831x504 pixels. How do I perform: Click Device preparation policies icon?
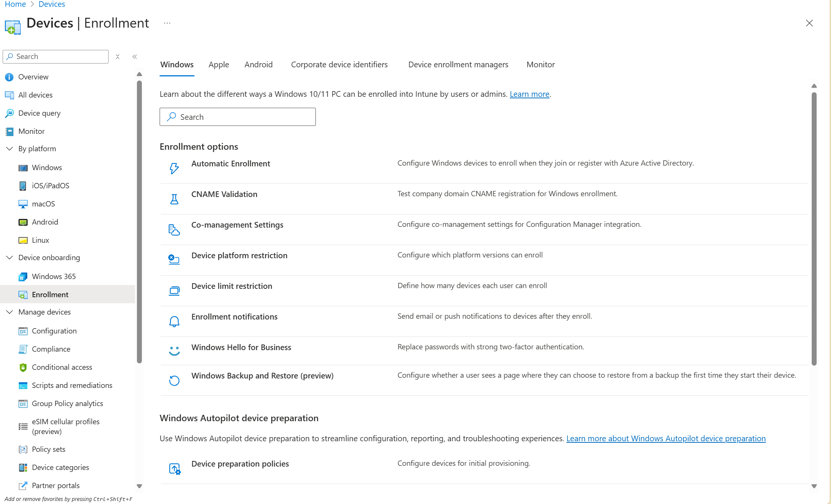[x=174, y=469]
